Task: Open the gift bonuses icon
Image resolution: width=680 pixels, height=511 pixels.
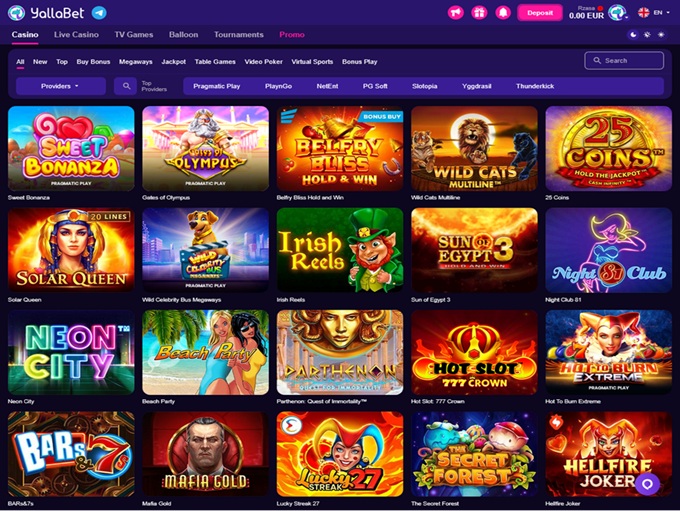Action: tap(479, 13)
